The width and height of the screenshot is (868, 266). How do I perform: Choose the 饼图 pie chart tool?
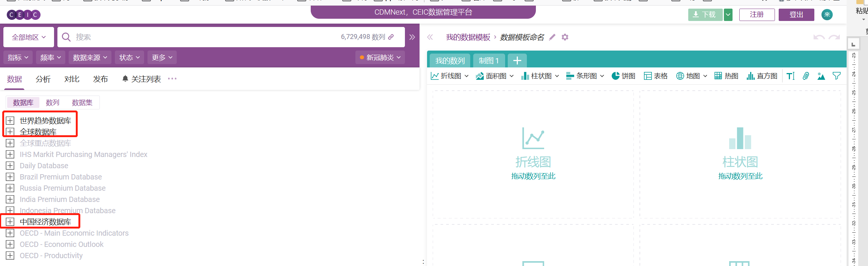click(623, 76)
